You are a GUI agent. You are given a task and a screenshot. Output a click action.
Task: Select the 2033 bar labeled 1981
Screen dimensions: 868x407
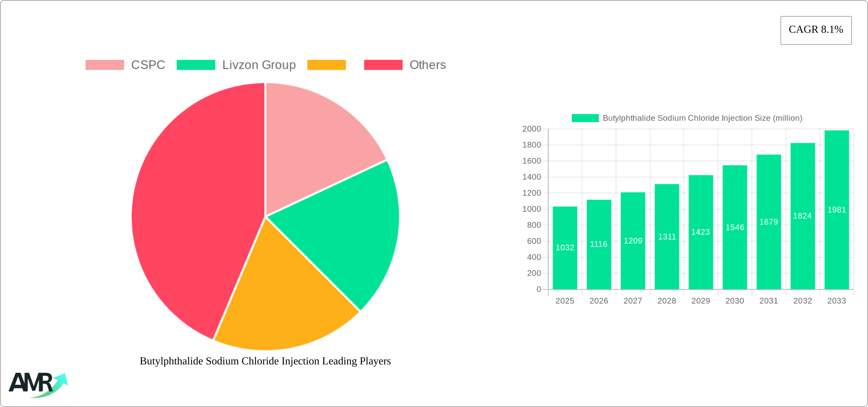(836, 210)
